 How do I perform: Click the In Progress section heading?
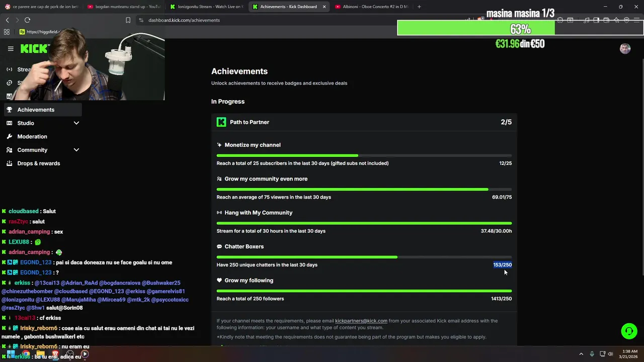tap(228, 102)
